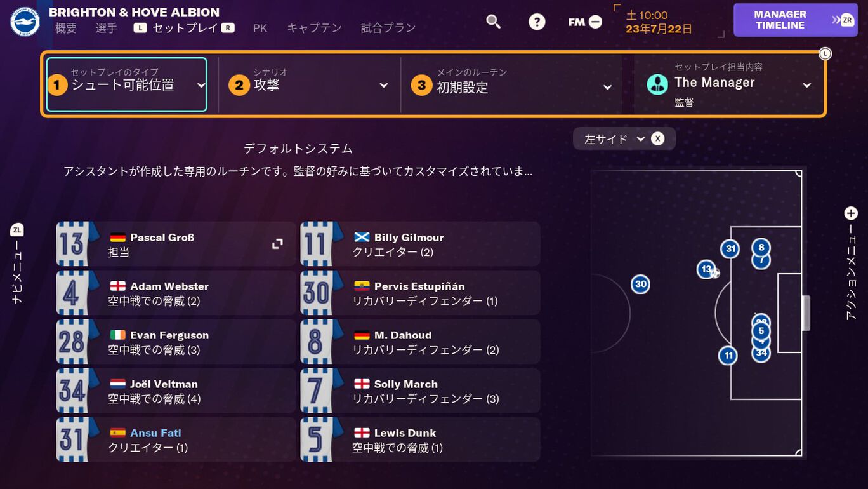Go to the 試合プラン tab
Image resolution: width=868 pixels, height=489 pixels.
(388, 28)
